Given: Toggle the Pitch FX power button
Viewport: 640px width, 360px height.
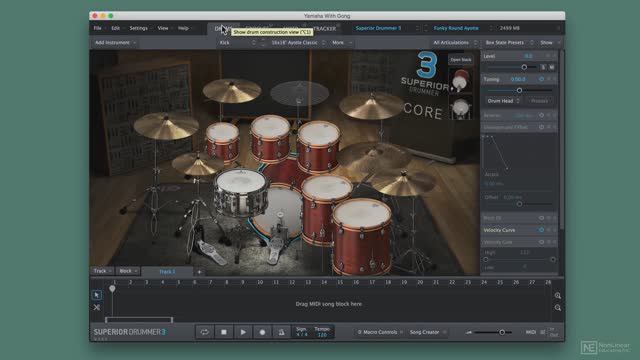Looking at the screenshot, I should point(541,218).
